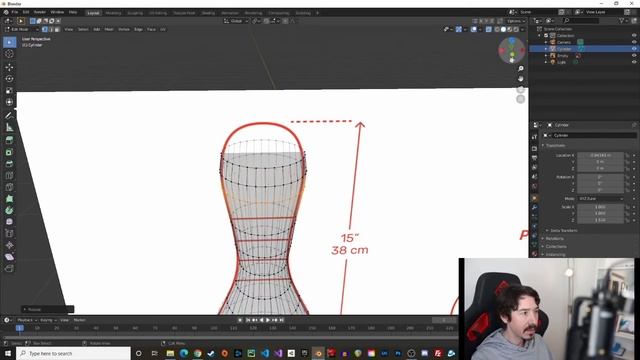Viewport: 640px width, 360px height.
Task: Expand the Collections panel
Action: coord(554,247)
